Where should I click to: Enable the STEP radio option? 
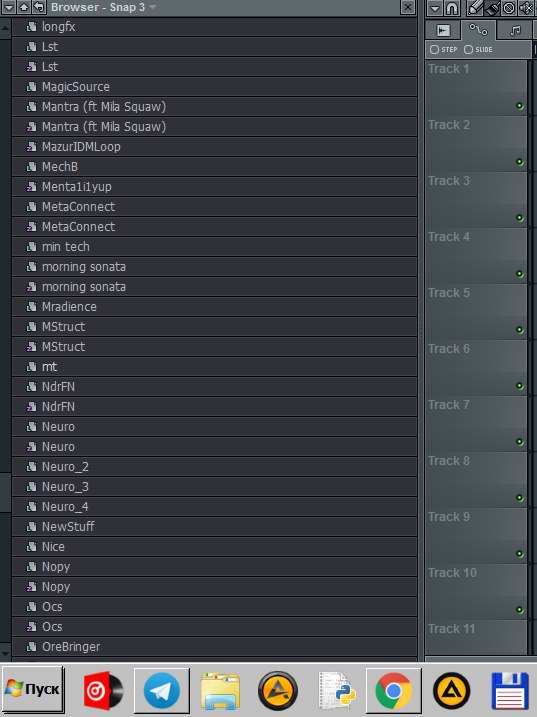(444, 49)
